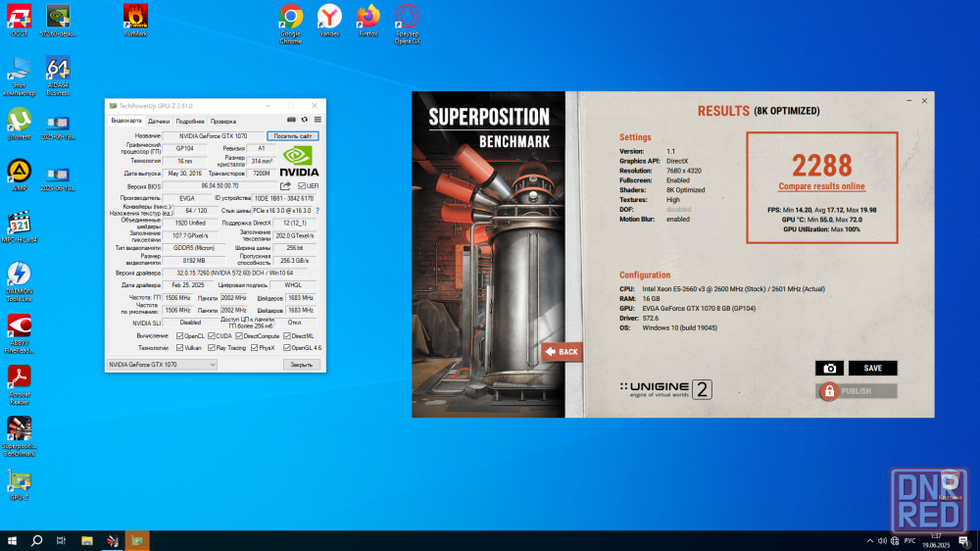
Task: Go BACK in the Superposition benchmark
Action: click(562, 352)
